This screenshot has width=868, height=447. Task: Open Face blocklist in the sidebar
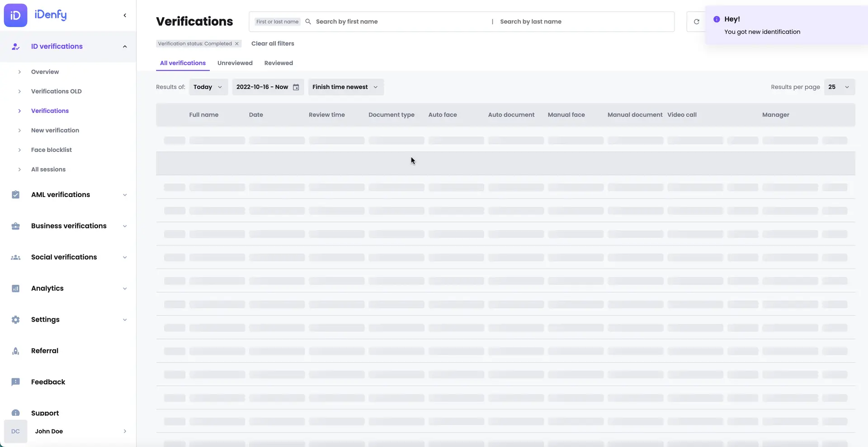coord(51,150)
